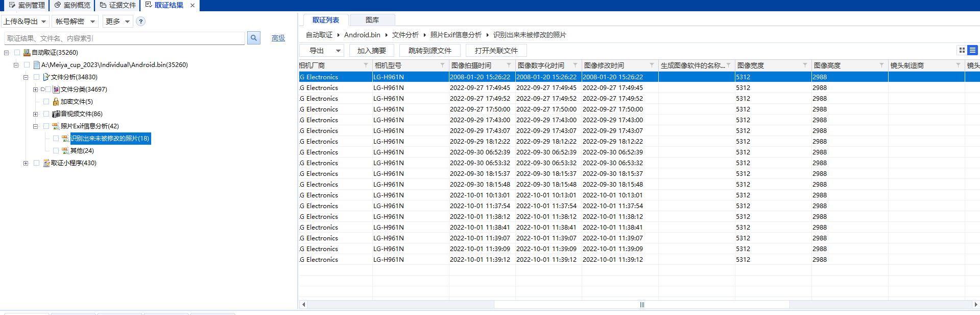Expand the 音视频文件 tree node

(36, 114)
